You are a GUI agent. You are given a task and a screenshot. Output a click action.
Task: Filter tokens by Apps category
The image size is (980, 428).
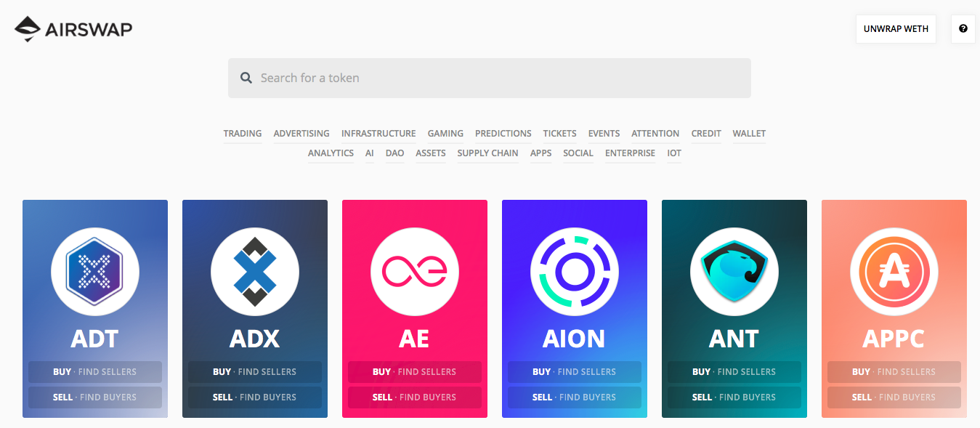pyautogui.click(x=541, y=153)
